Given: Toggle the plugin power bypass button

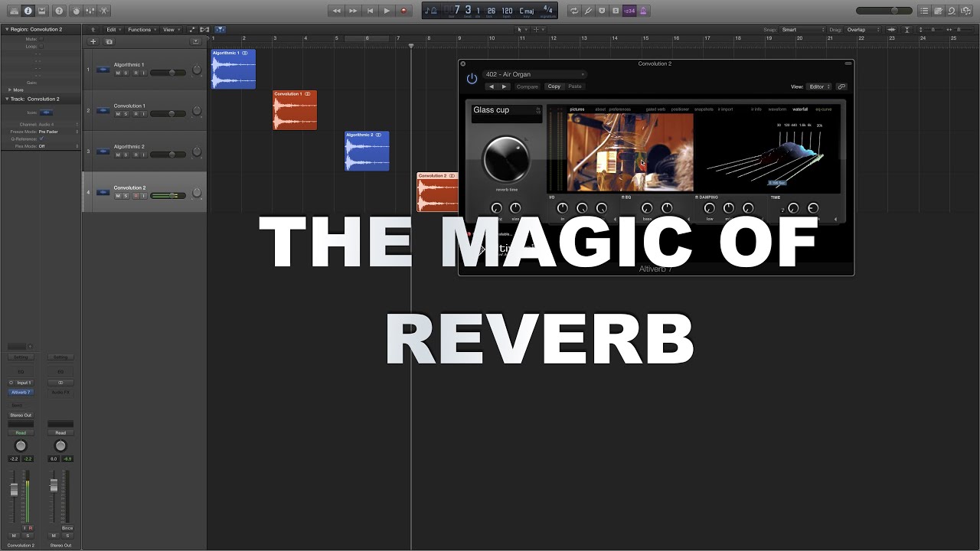Looking at the screenshot, I should point(472,79).
